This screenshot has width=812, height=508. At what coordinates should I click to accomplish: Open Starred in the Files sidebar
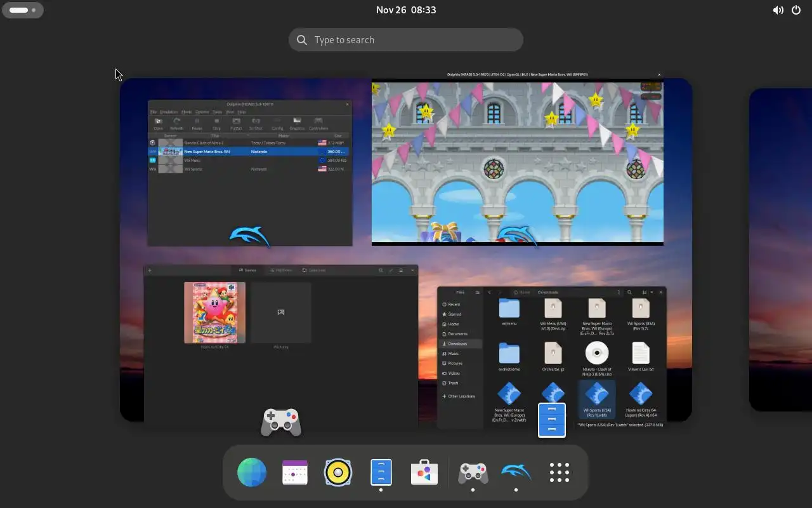click(460, 314)
